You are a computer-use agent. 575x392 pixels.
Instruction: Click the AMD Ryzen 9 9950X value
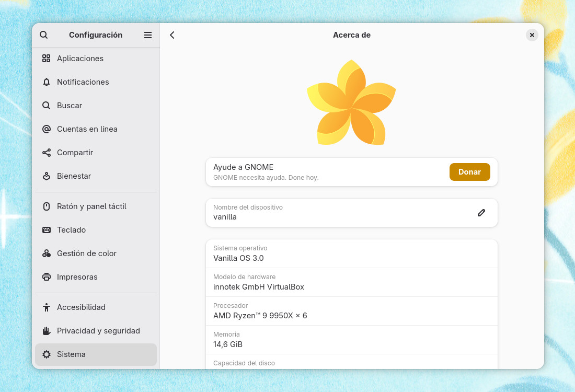click(260, 315)
